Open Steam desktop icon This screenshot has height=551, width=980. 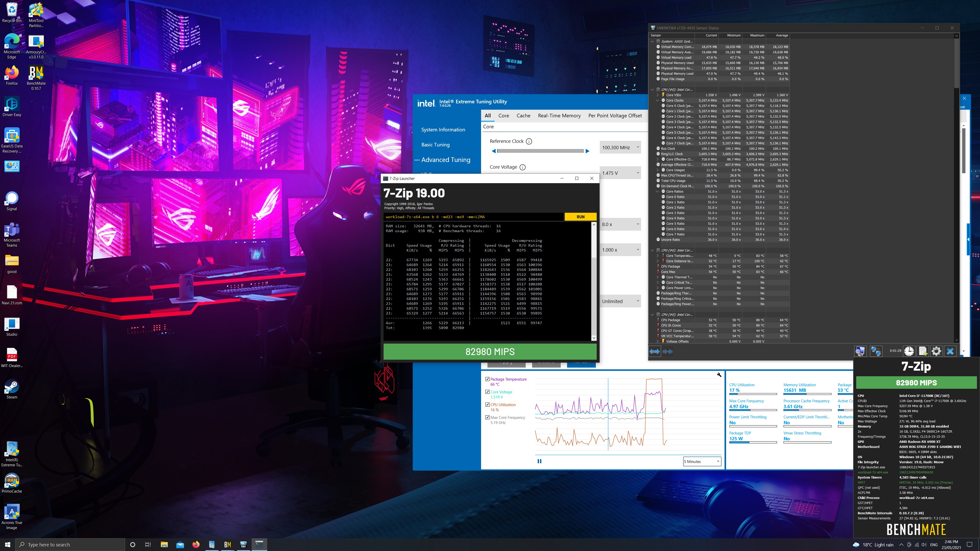(12, 389)
